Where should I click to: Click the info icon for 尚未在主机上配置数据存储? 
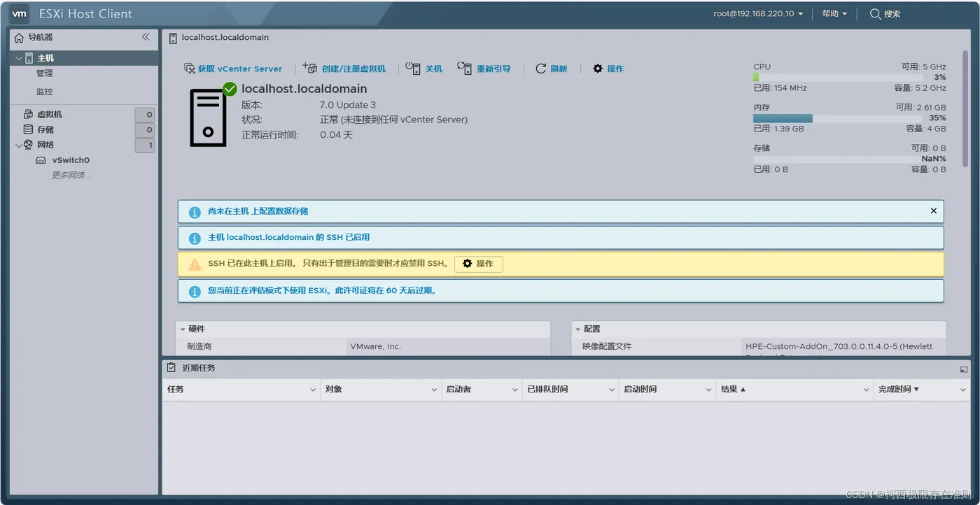pyautogui.click(x=195, y=212)
